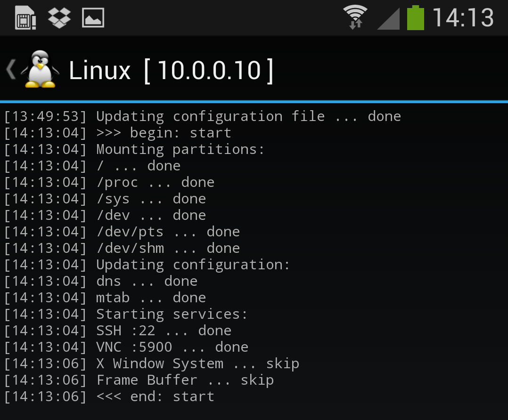Tap the 'Mounting partitions:' log line

134,150
